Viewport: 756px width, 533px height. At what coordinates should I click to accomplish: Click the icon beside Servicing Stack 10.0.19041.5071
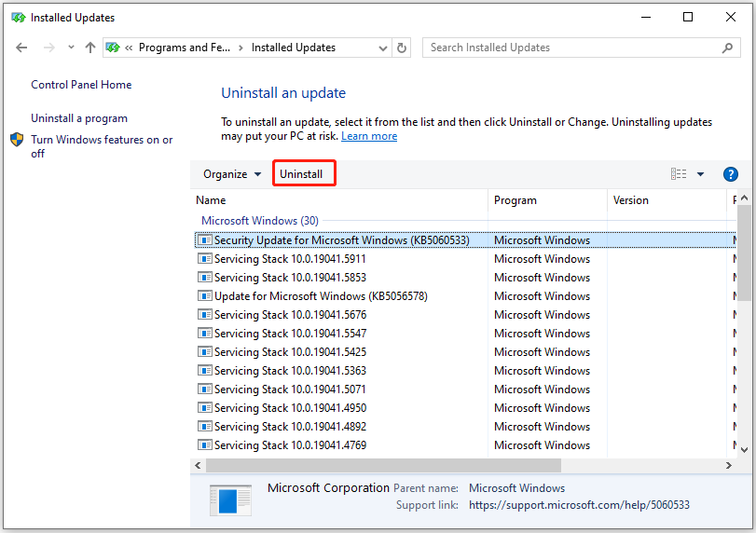(x=205, y=389)
